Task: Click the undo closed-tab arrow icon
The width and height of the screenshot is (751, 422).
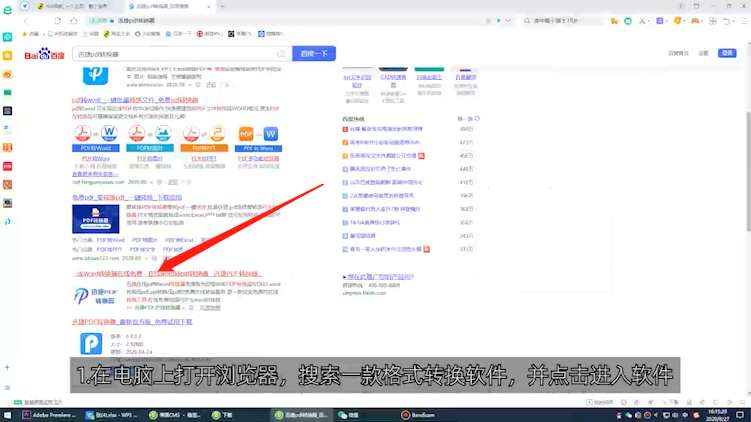Action: tap(727, 21)
